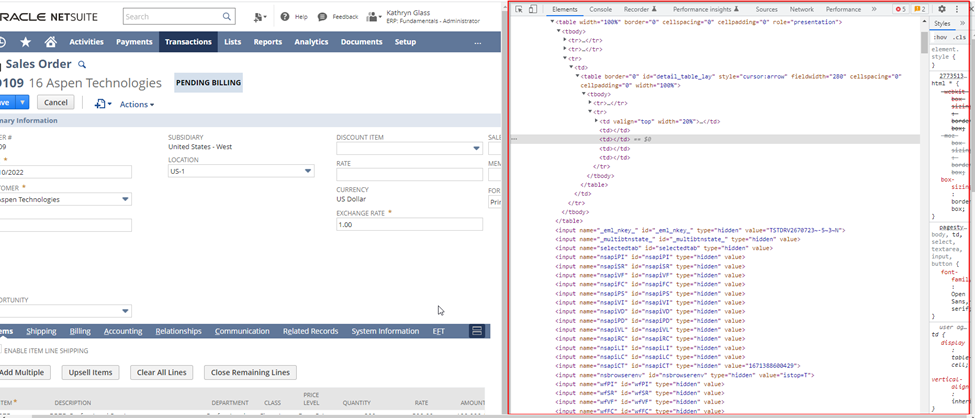Image resolution: width=975 pixels, height=418 pixels.
Task: Open the Transactions menu
Action: coord(188,42)
